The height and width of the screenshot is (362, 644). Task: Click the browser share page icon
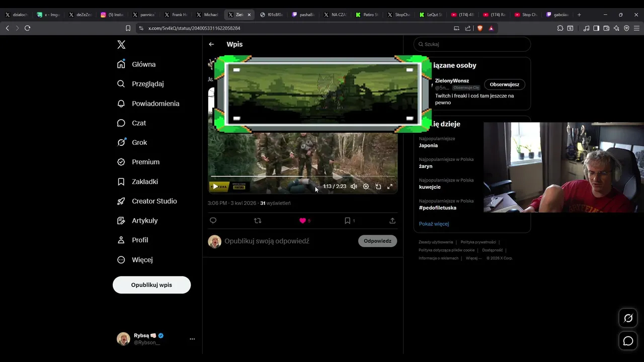pyautogui.click(x=468, y=28)
